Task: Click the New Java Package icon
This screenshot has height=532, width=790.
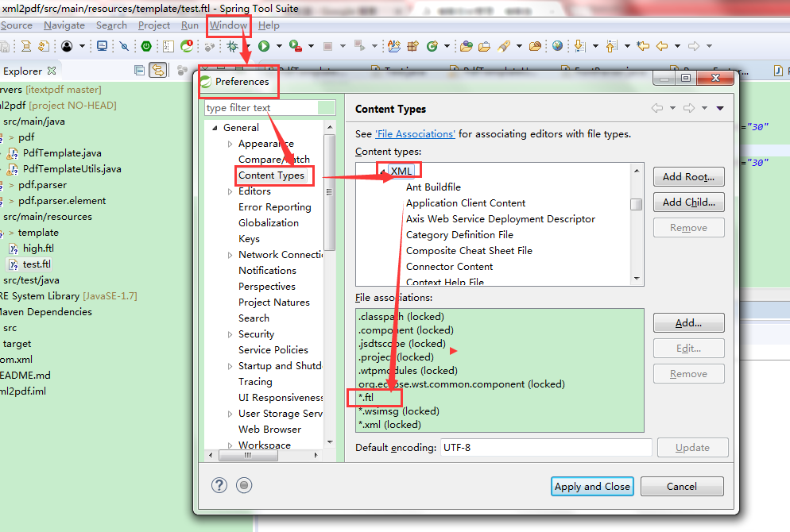Action: (x=413, y=46)
